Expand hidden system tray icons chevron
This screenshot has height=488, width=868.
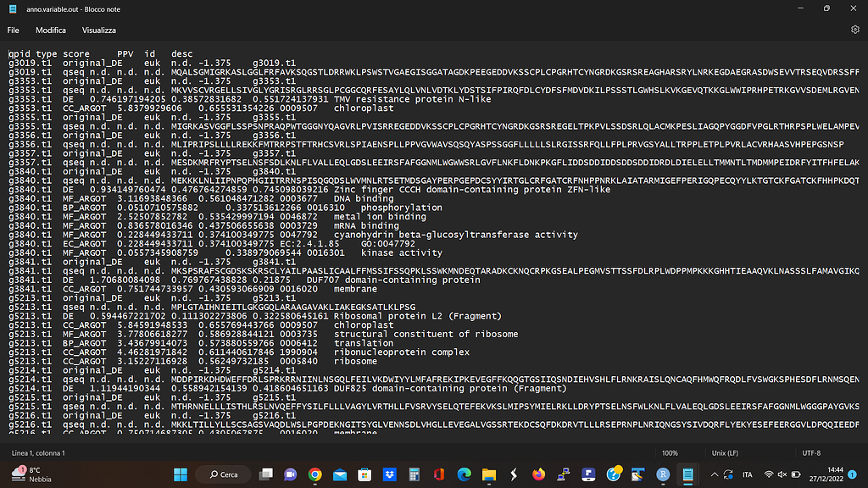pos(715,474)
